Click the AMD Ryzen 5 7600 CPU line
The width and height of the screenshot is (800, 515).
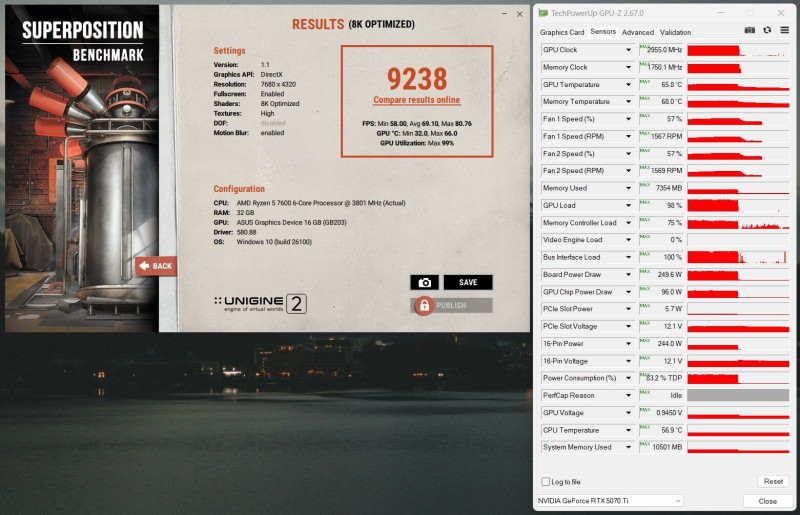[309, 203]
